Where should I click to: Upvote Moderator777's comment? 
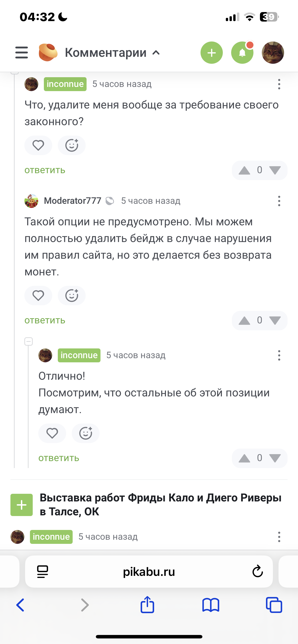244,321
